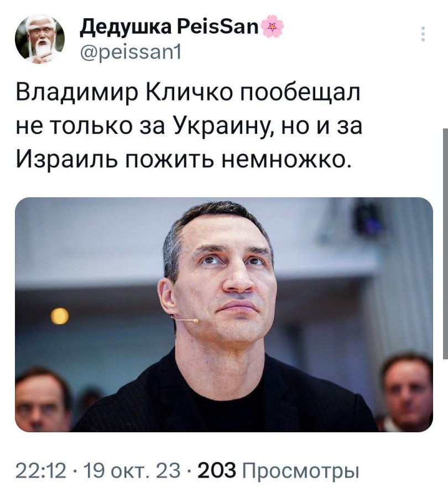Click the blurred orange lamp in the photo
448x487 pixels.
click(x=60, y=316)
